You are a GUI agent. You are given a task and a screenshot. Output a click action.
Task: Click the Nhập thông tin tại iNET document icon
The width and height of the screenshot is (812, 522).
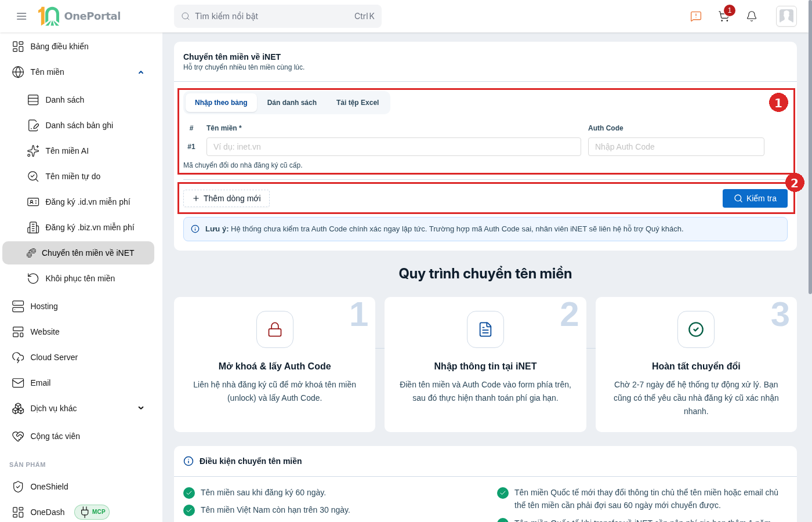tap(485, 329)
